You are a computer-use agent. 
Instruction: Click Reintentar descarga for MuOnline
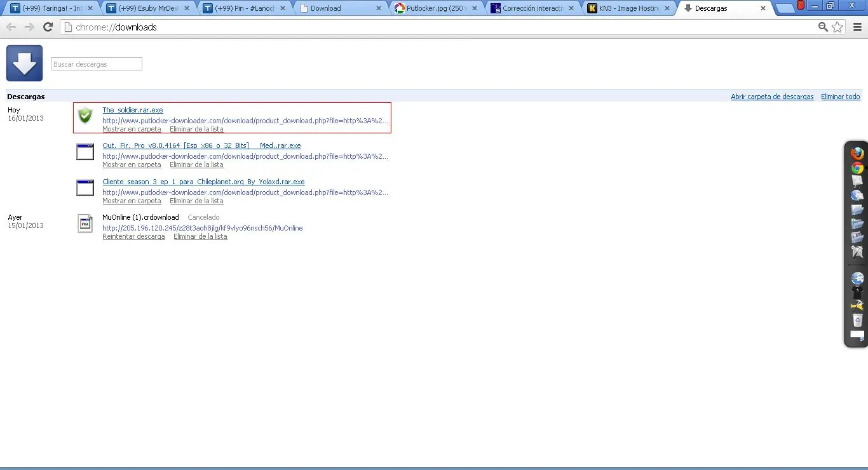pyautogui.click(x=133, y=236)
